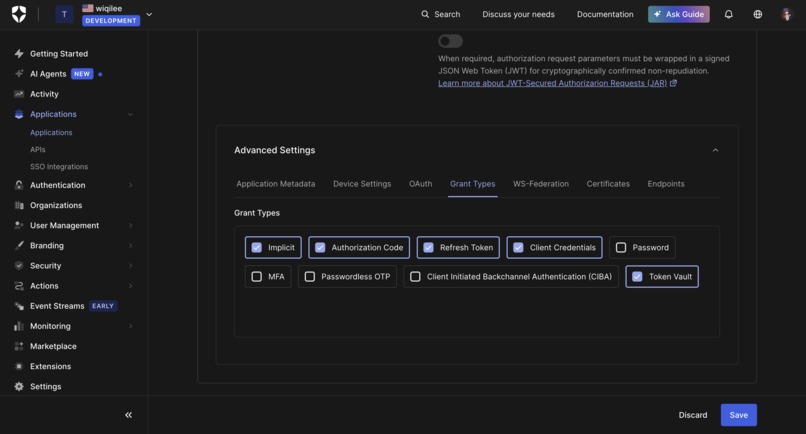
Task: Open the tenant T avatar icon
Action: [64, 14]
